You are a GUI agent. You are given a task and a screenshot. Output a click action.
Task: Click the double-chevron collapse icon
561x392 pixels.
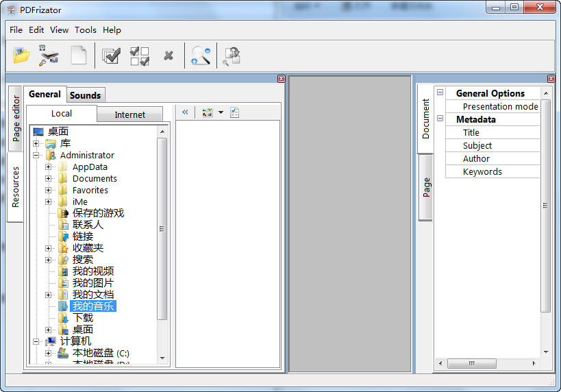[x=185, y=112]
